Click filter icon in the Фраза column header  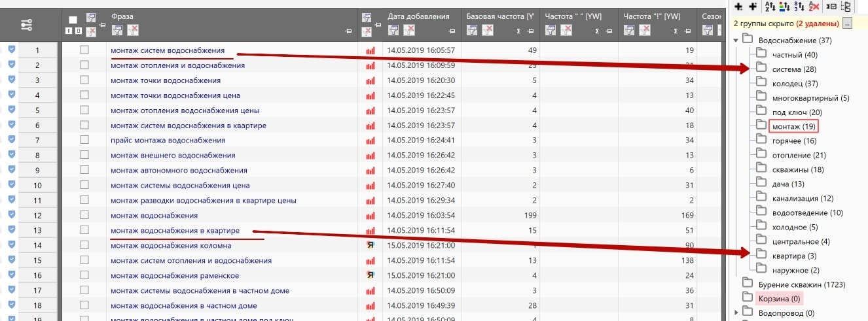coord(117,29)
